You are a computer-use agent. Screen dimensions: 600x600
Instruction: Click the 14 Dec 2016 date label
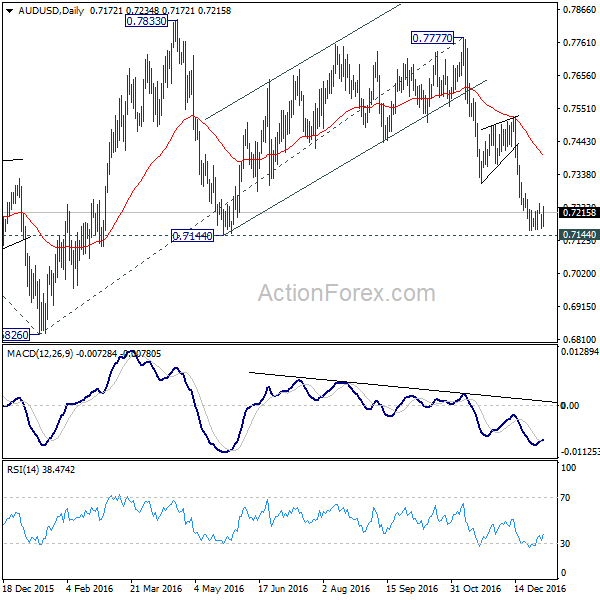click(540, 588)
